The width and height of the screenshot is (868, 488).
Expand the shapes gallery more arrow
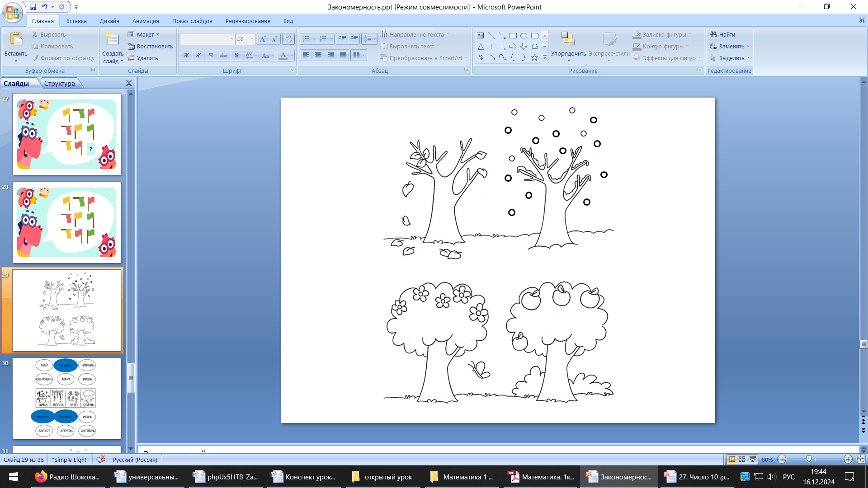[545, 57]
